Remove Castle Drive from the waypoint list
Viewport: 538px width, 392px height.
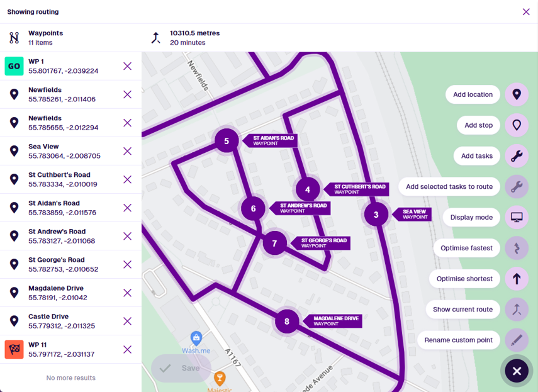[128, 321]
